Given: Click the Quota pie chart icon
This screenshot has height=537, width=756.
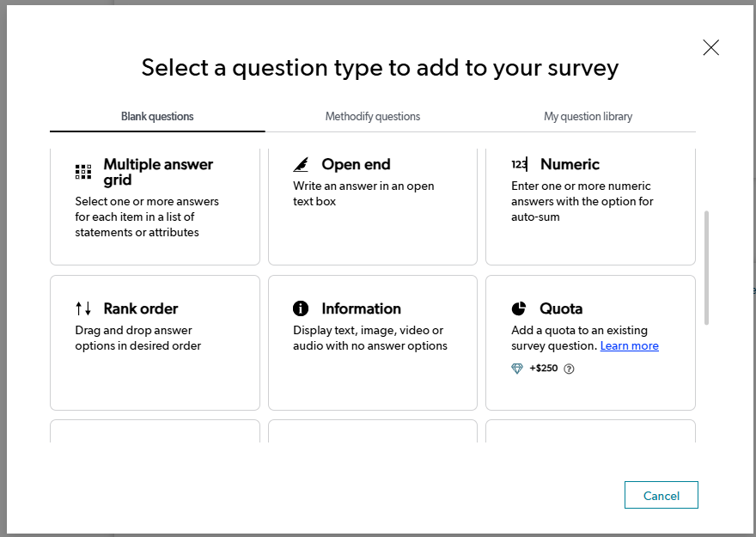Looking at the screenshot, I should [519, 308].
